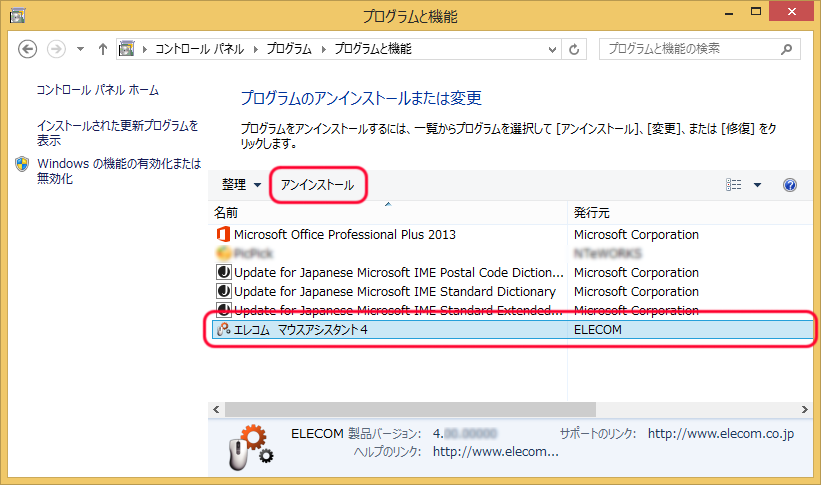Select Update for Japanese Microsoft IME Postal Code row

tap(511, 272)
